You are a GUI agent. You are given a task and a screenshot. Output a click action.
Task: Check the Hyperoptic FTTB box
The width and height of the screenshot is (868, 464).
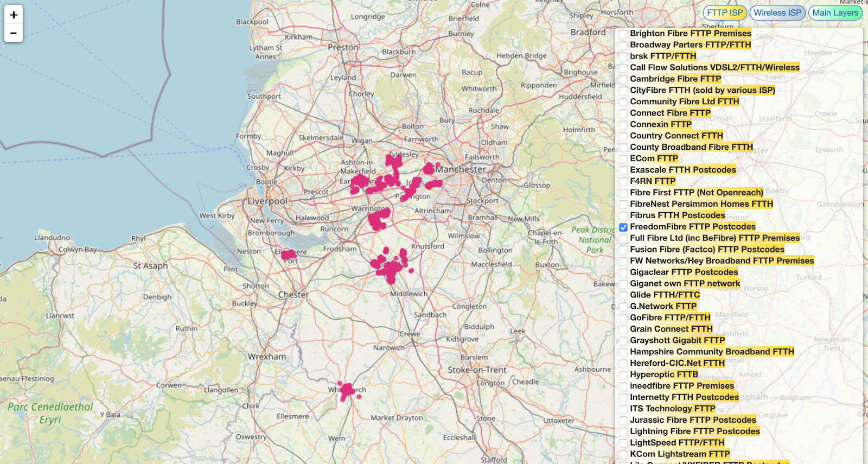click(623, 375)
